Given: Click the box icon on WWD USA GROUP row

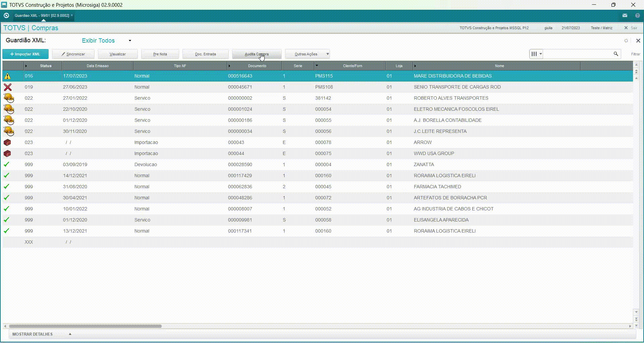Looking at the screenshot, I should tap(7, 154).
